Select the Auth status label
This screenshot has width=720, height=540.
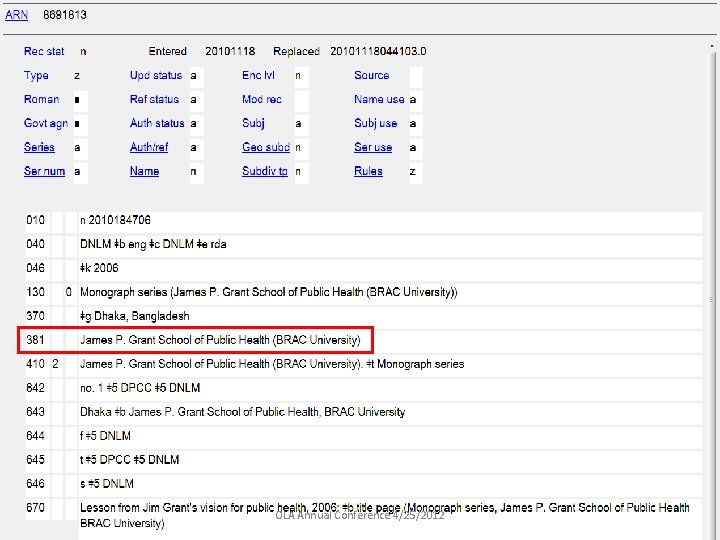157,123
